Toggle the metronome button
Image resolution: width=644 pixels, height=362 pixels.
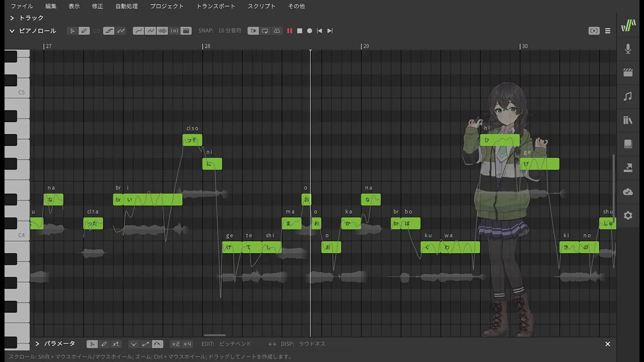(277, 31)
